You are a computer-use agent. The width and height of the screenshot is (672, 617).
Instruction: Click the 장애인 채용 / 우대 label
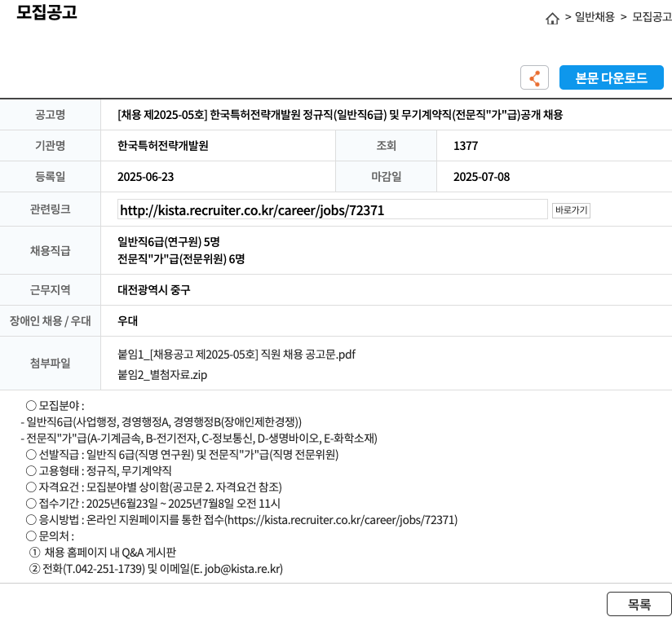(50, 321)
